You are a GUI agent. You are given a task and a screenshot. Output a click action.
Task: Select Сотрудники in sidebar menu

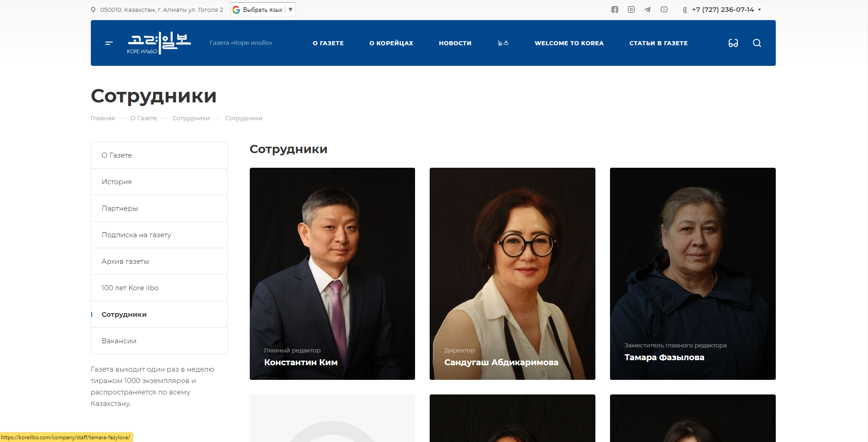pos(159,314)
